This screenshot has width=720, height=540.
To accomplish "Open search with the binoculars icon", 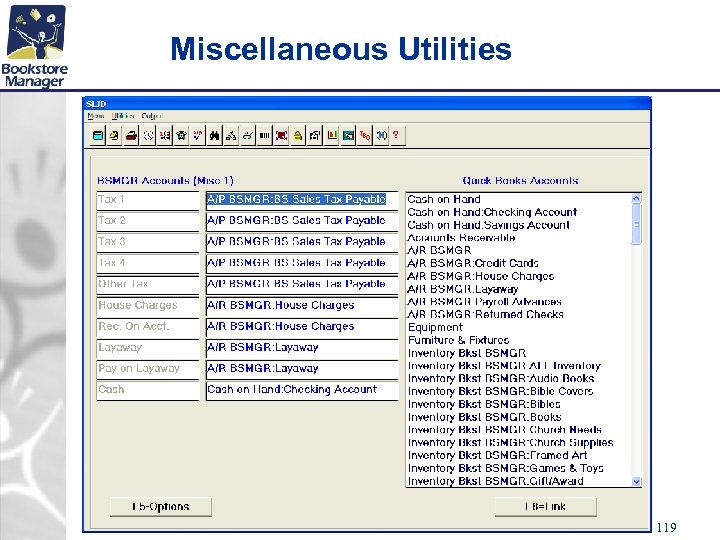I will 214,135.
